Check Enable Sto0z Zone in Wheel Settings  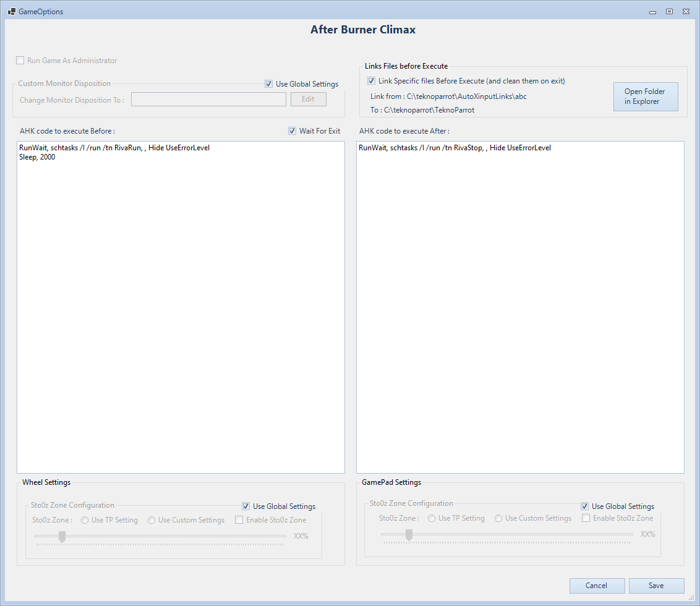(x=239, y=520)
